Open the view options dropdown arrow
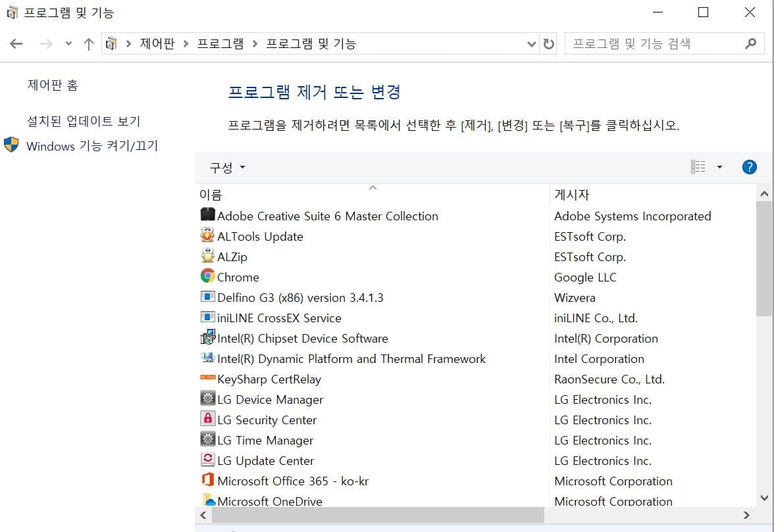Screen dimensions: 774x532 tap(719, 167)
